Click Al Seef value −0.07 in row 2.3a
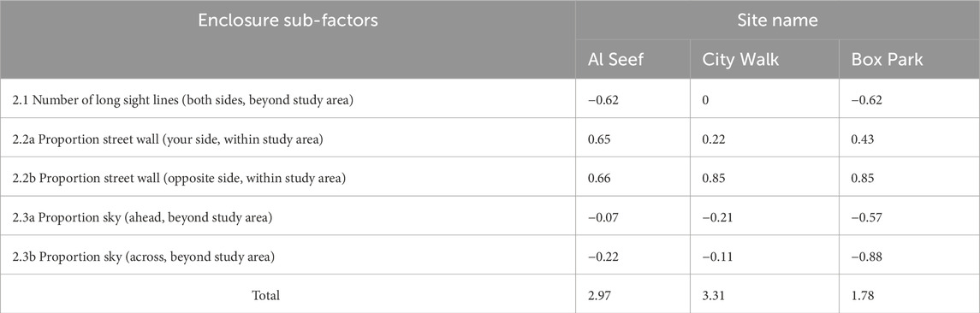This screenshot has height=313, width=980. pos(603,216)
